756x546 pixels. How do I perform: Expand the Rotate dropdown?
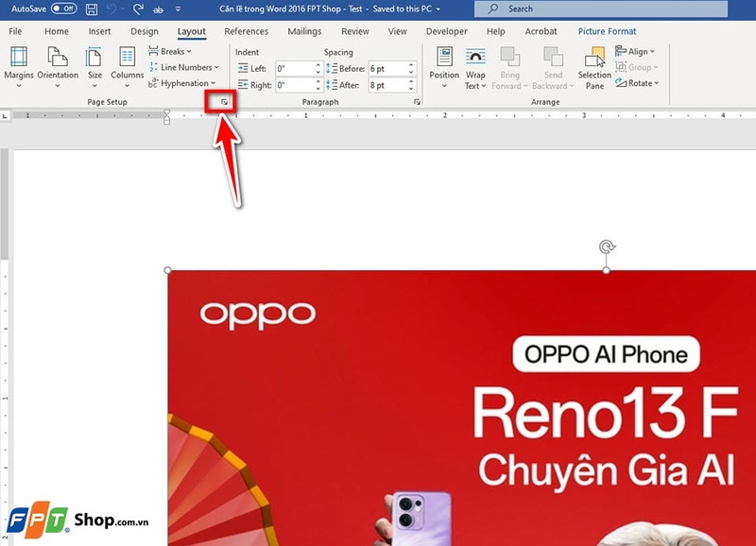(637, 83)
